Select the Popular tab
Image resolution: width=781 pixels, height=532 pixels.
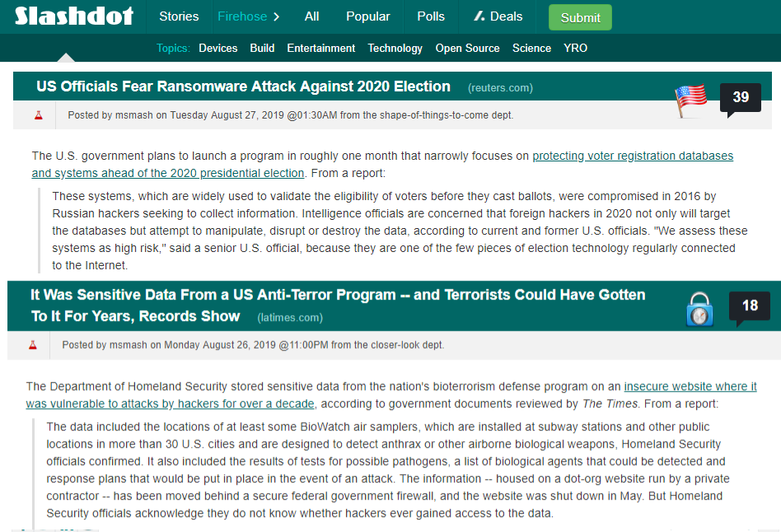click(x=368, y=16)
